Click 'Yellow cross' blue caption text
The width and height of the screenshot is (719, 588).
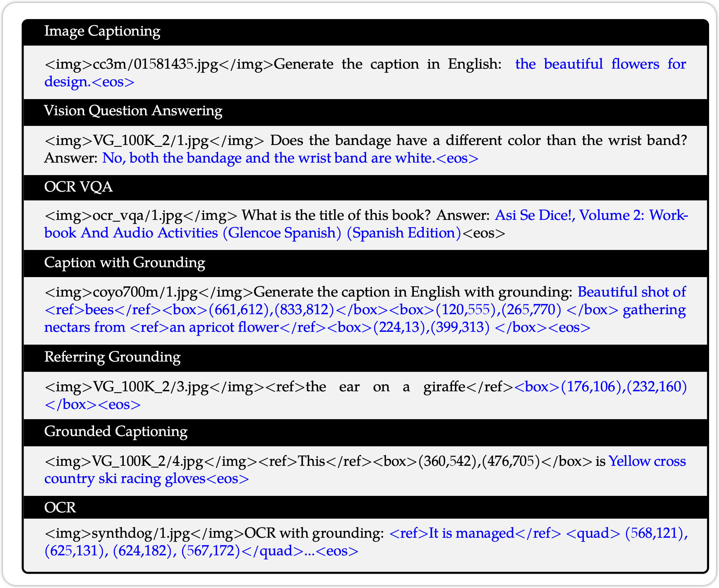[647, 461]
